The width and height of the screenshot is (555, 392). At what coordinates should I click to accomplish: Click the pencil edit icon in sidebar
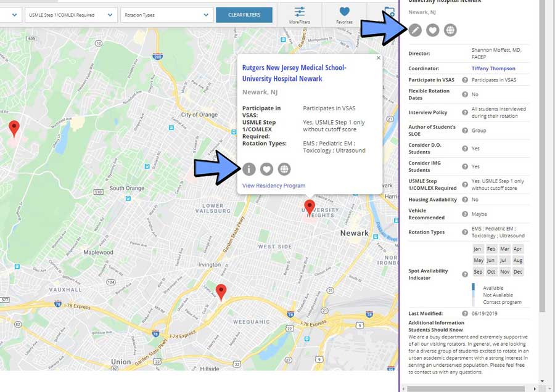click(x=415, y=30)
